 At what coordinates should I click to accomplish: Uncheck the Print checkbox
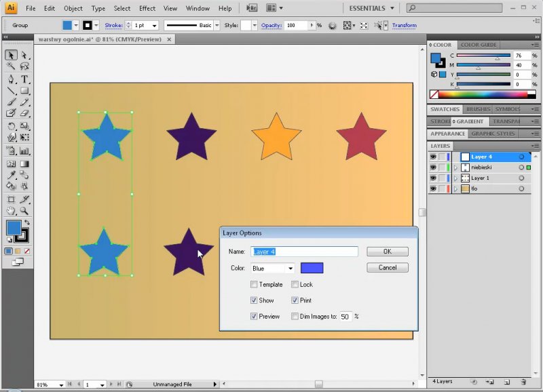pyautogui.click(x=295, y=300)
